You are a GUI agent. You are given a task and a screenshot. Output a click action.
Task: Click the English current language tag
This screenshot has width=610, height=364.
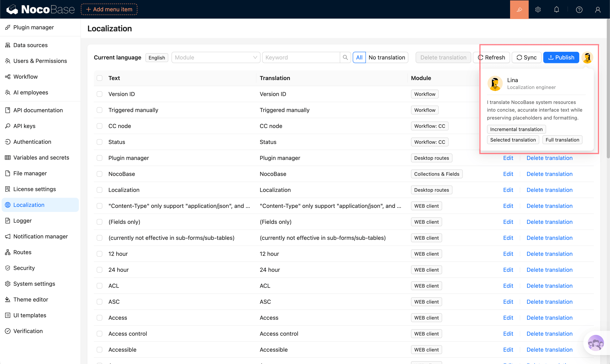tap(157, 58)
